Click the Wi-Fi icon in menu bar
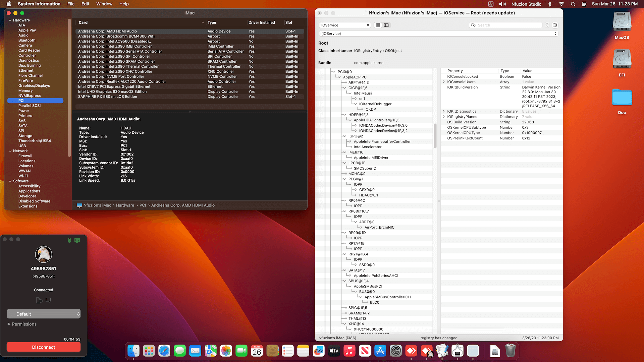644x362 pixels. pyautogui.click(x=561, y=4)
